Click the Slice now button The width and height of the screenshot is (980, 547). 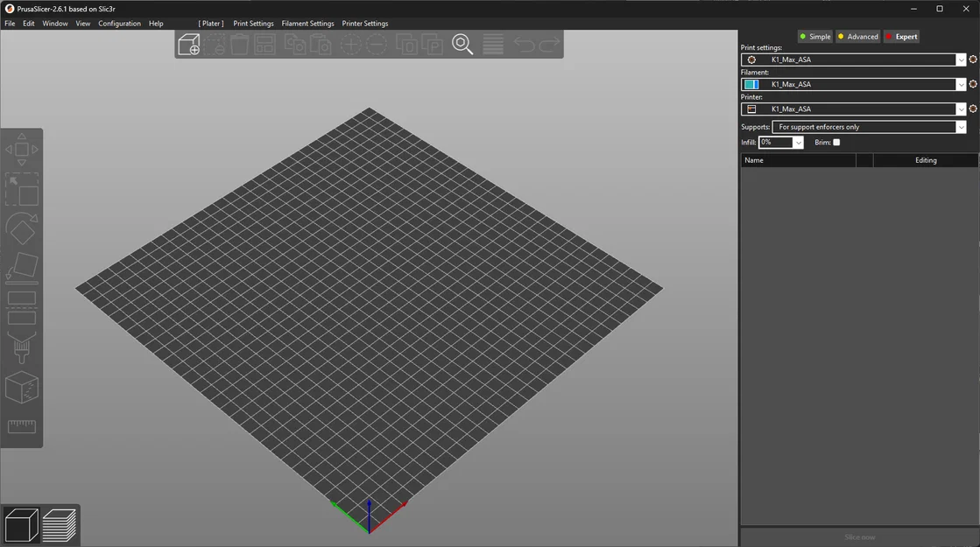tap(859, 537)
